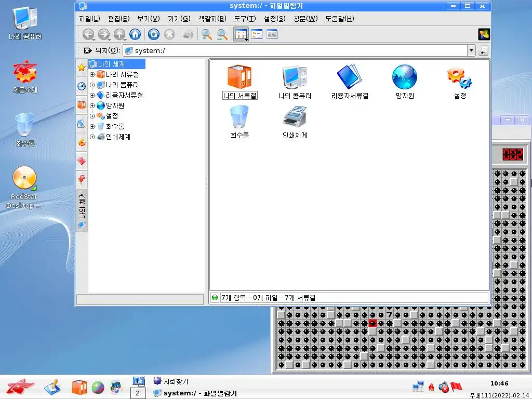Open the location history dropdown
Viewport: 532px width, 399px height.
coord(471,50)
